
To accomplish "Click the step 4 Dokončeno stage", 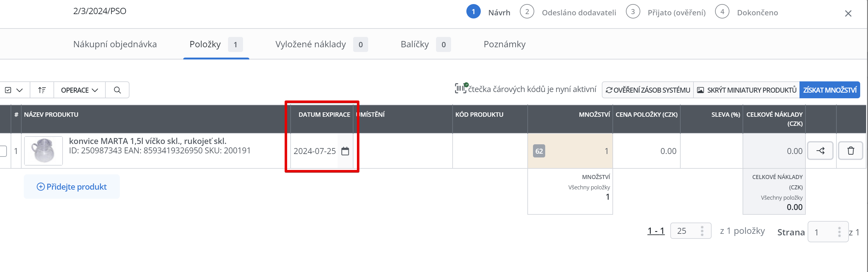I will point(747,12).
